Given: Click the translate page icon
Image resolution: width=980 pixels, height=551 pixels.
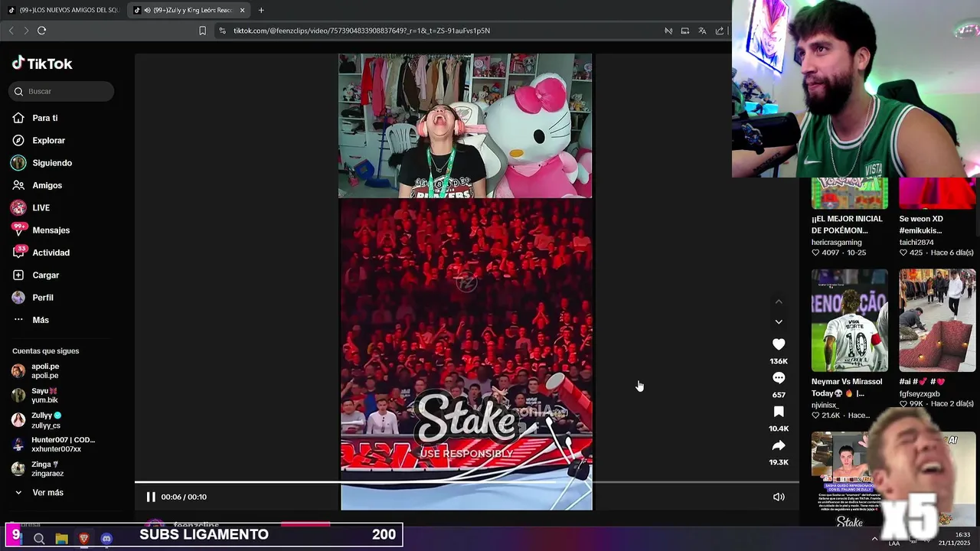Looking at the screenshot, I should click(702, 31).
